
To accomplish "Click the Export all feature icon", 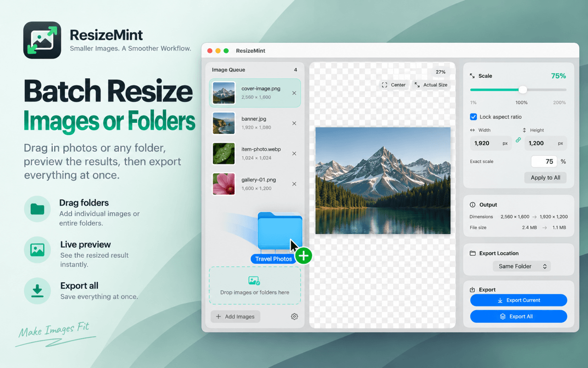I will coord(37,291).
